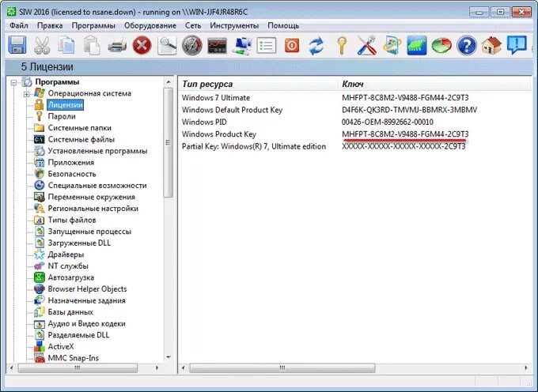The width and height of the screenshot is (538, 392).
Task: Select the Windows PID row
Action: click(354, 122)
